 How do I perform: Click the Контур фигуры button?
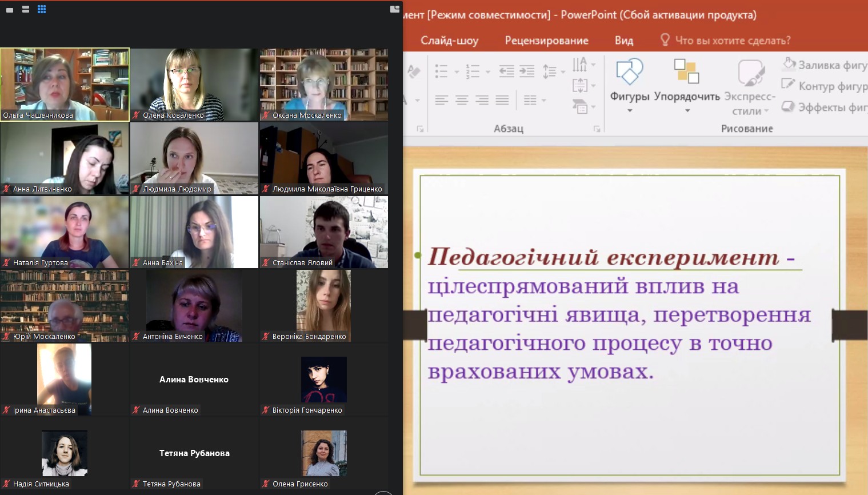point(825,86)
